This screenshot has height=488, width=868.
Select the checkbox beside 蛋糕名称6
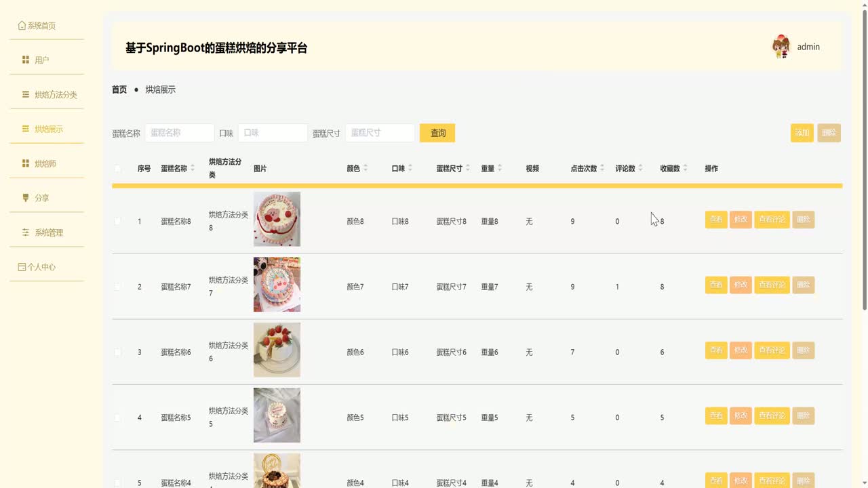117,350
